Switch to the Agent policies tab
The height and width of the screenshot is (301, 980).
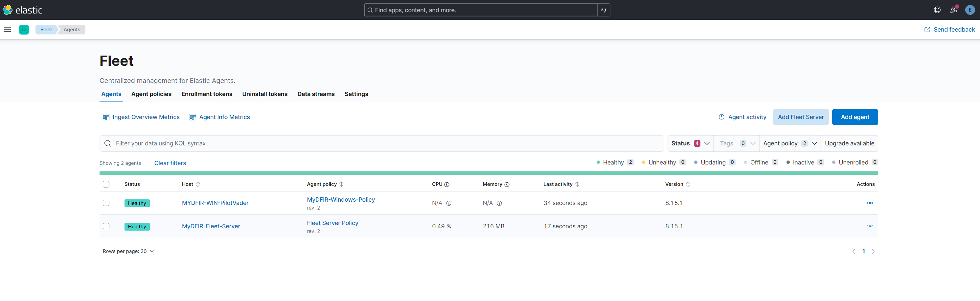[x=151, y=94]
